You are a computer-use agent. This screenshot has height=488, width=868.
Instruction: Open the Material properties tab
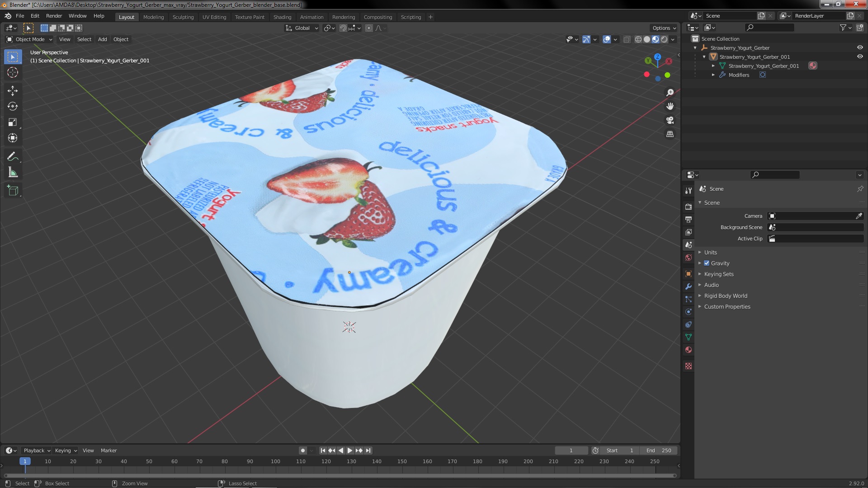coord(689,350)
